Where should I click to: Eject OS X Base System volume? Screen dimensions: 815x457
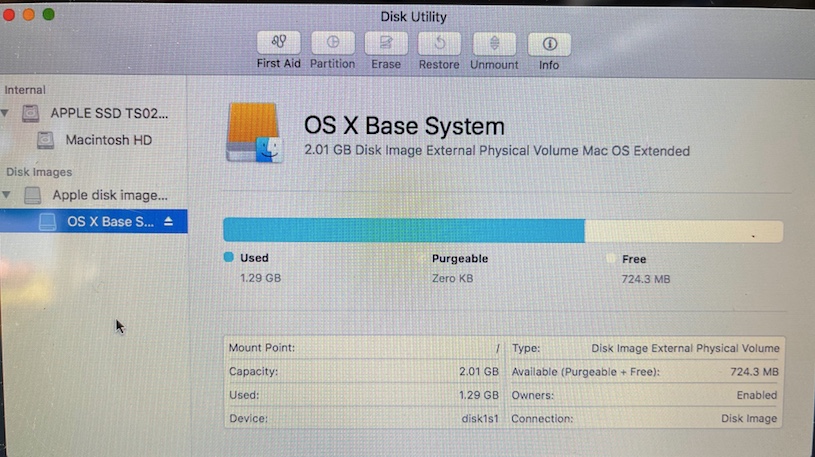point(168,221)
